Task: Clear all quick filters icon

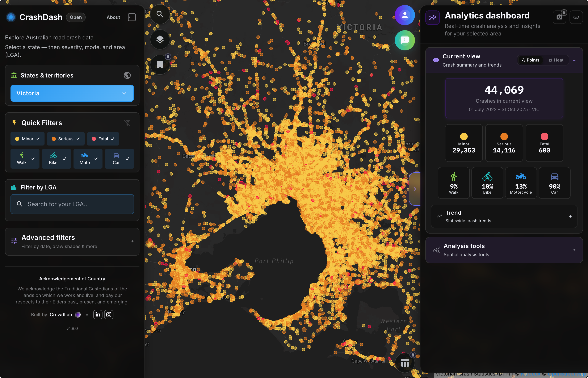Action: pos(127,123)
